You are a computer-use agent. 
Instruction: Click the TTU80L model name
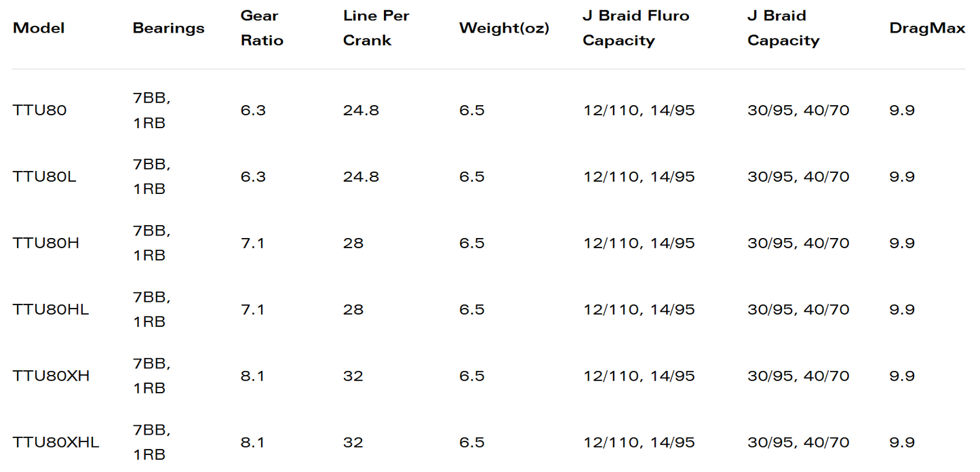[44, 176]
